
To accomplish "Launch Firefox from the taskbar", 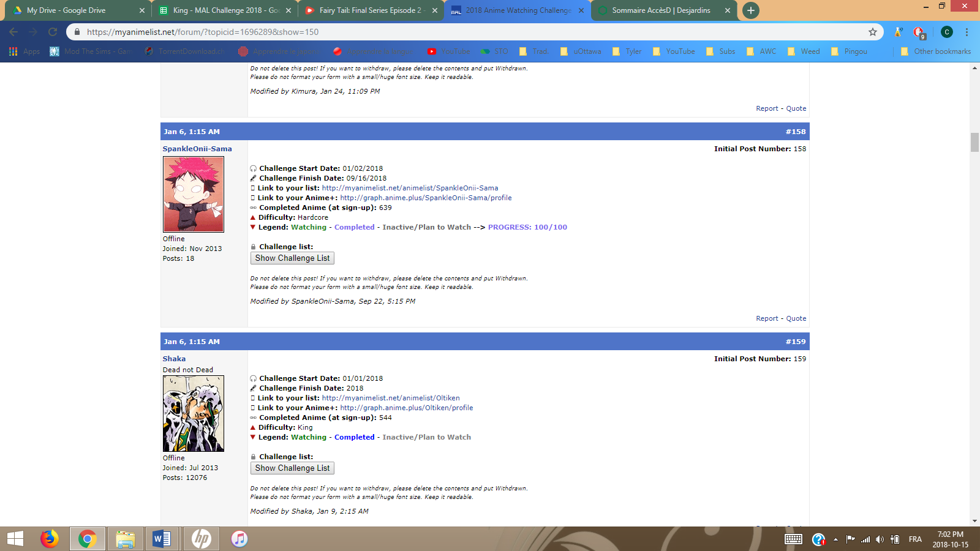I will [50, 539].
